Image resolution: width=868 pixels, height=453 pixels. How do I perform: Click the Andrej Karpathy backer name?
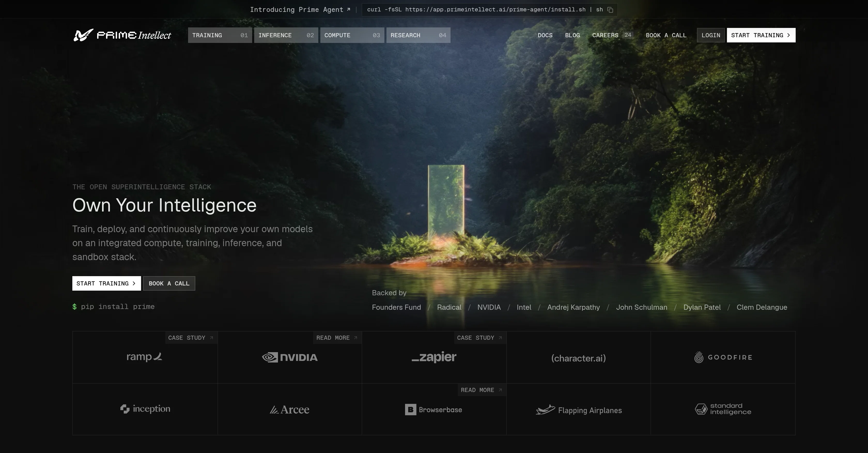(x=574, y=307)
